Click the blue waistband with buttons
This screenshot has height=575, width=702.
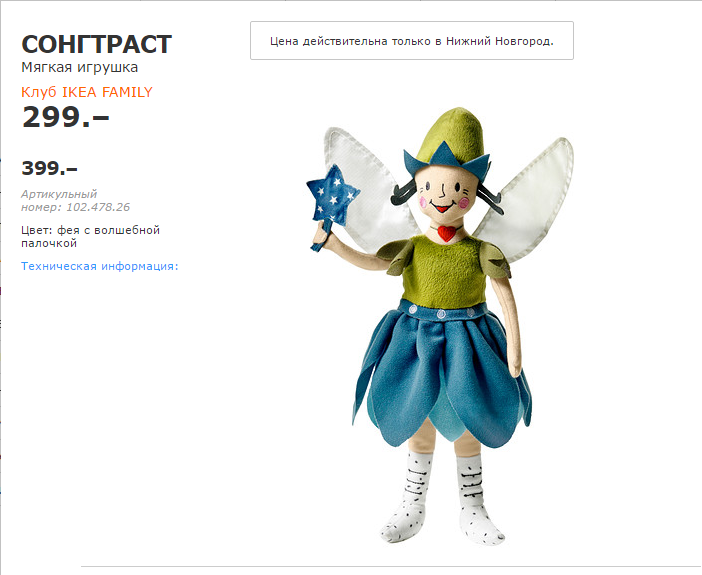[x=441, y=311]
